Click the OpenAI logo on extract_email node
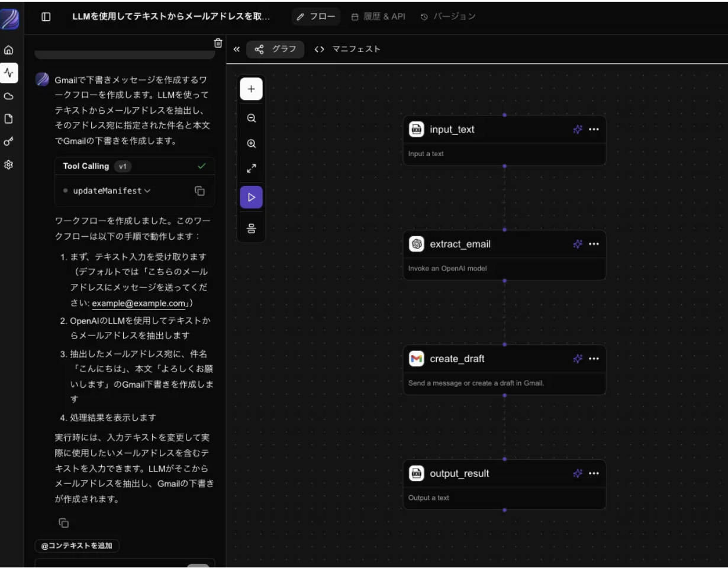 [x=417, y=244]
